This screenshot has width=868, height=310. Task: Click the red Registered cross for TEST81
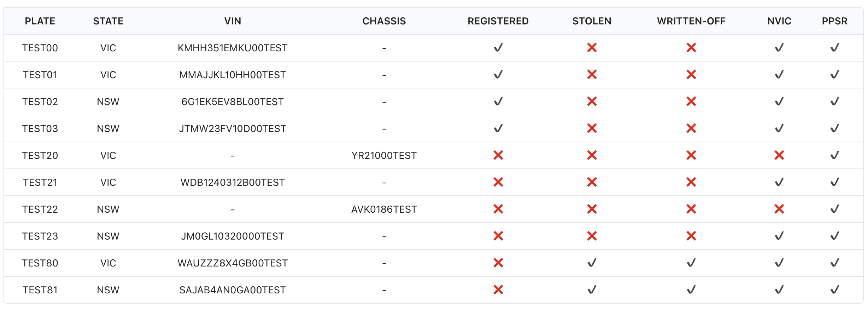(498, 290)
